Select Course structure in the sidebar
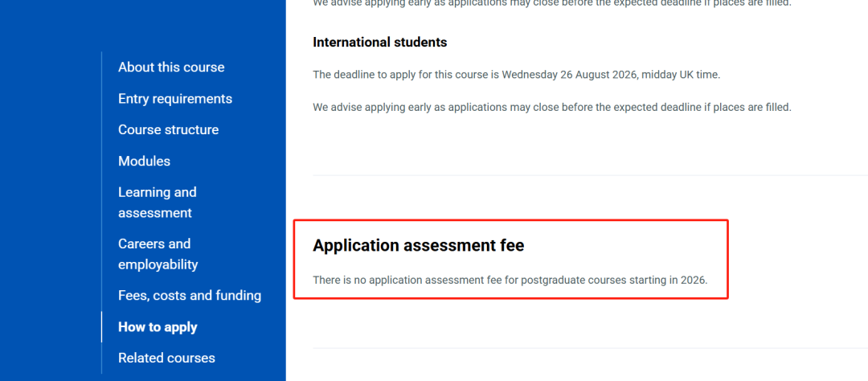Screen dimensions: 868x381 [168, 130]
